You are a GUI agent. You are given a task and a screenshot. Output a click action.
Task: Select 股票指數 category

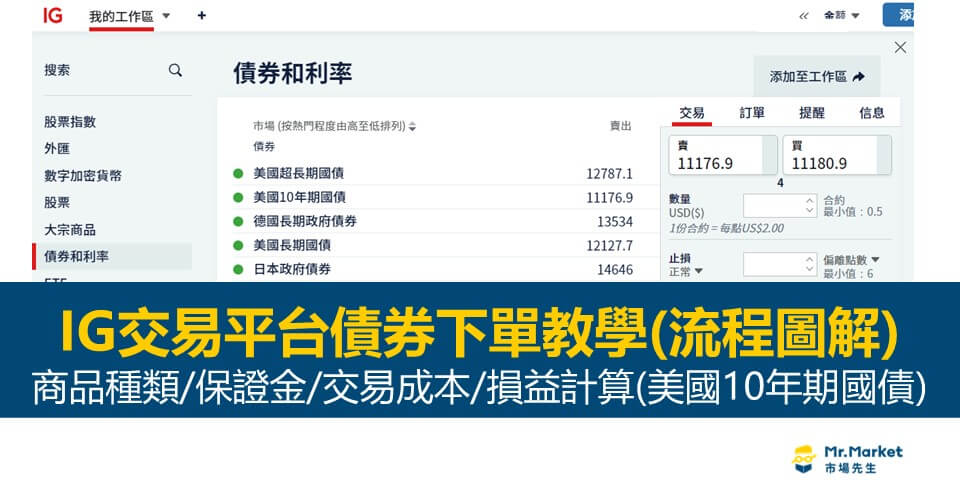(70, 122)
